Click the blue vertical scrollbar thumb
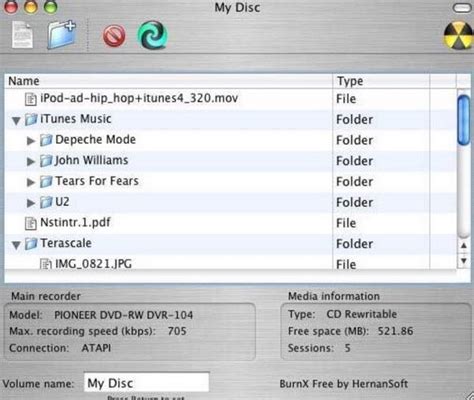 pos(463,120)
